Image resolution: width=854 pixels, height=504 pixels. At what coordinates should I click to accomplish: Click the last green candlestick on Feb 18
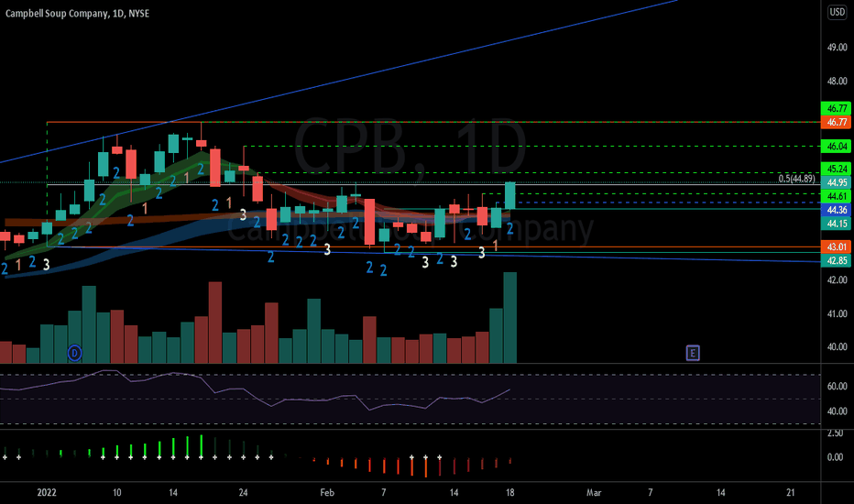tap(509, 195)
